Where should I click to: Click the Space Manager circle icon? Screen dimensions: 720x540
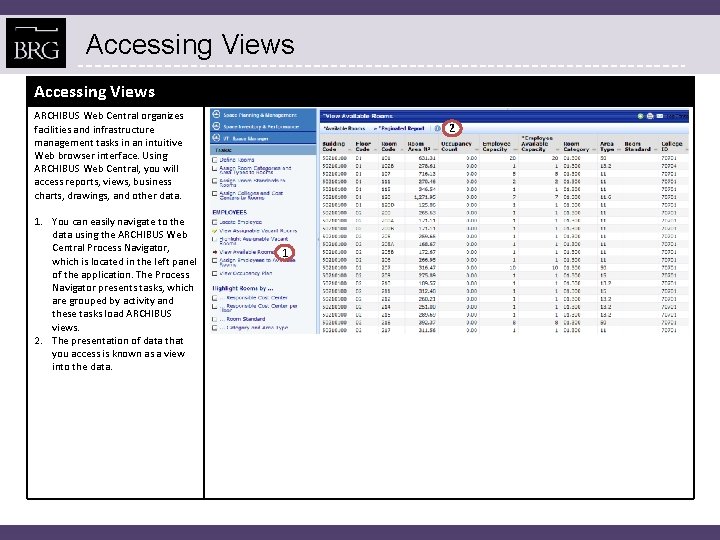point(216,138)
